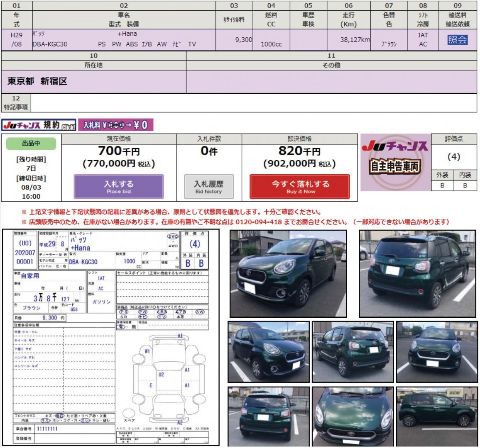
Task: Click 今すぐ落札する Buy it Now button
Action: pos(300,187)
